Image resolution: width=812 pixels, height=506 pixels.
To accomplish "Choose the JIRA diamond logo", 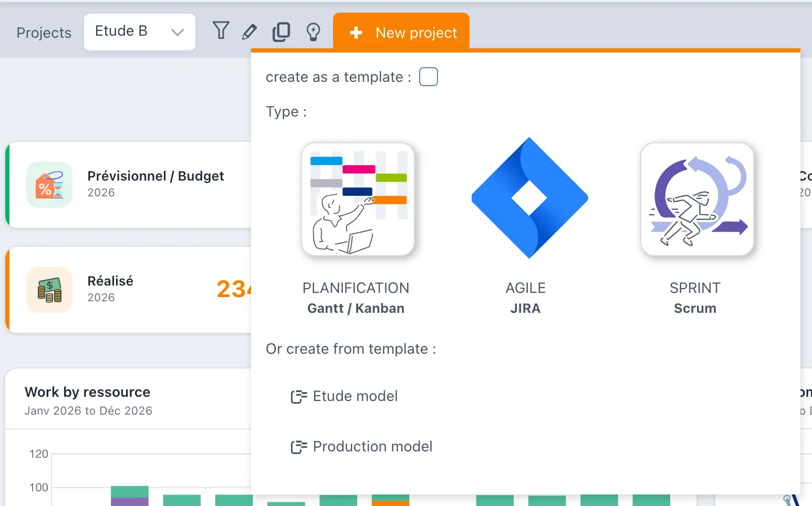I will click(x=529, y=198).
